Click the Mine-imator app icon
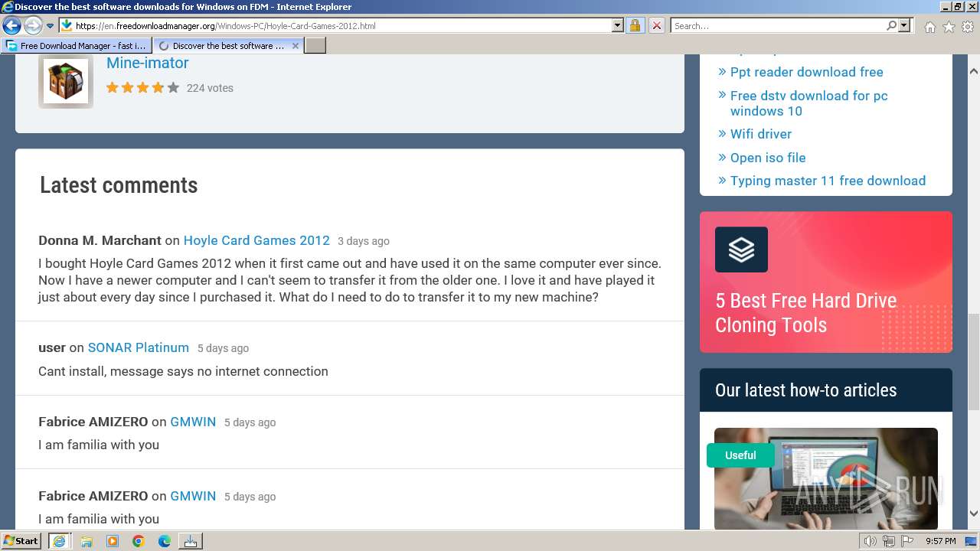 (x=66, y=80)
